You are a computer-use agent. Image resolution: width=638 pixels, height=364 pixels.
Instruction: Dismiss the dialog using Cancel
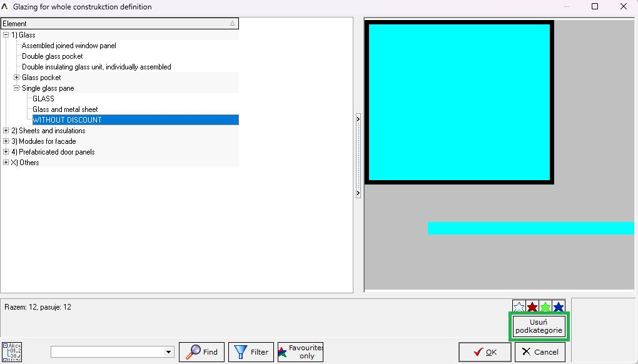click(x=540, y=352)
